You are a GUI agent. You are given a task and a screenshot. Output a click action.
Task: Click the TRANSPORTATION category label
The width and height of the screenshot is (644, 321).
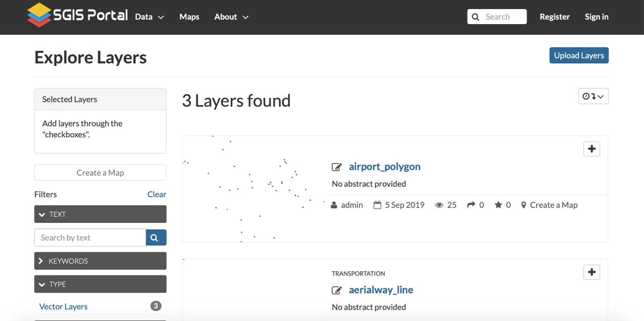[x=358, y=273]
